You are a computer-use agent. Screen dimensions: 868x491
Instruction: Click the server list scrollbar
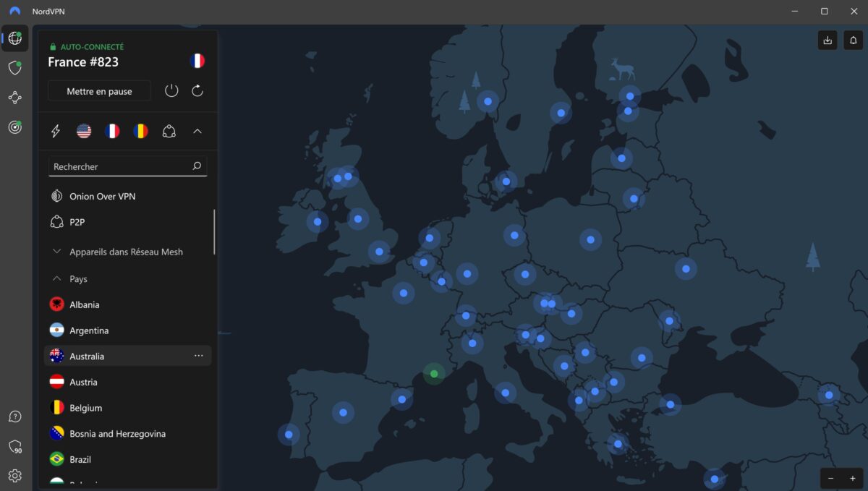pos(214,231)
